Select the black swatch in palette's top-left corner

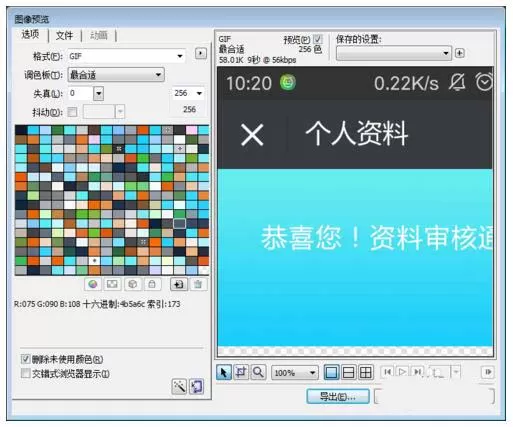(x=21, y=130)
